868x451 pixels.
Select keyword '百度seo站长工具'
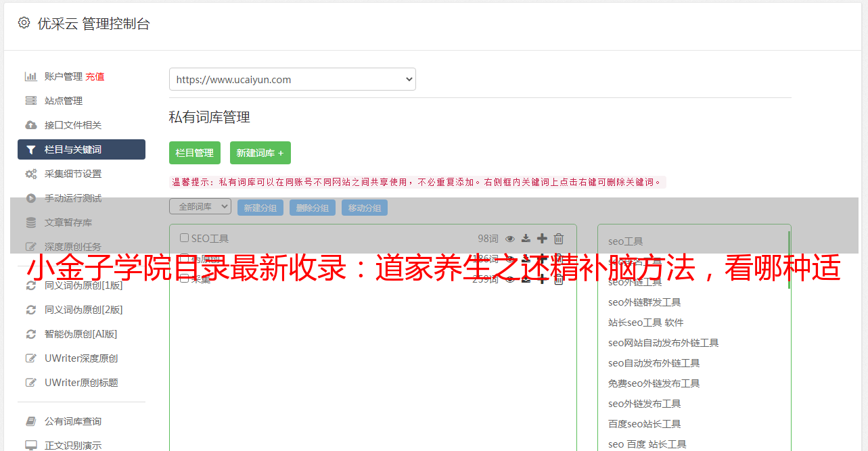tap(645, 424)
